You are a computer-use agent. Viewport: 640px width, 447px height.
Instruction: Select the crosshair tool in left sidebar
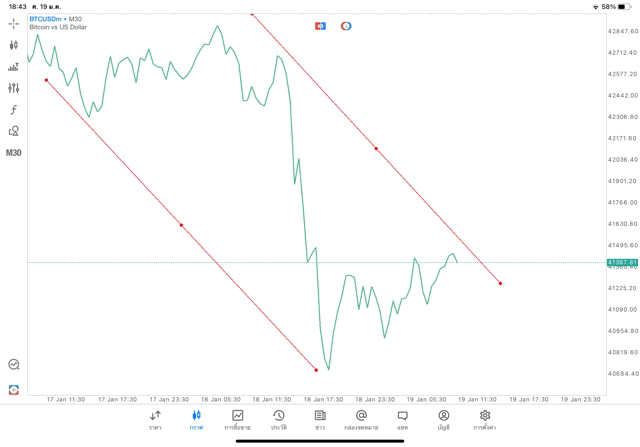point(14,23)
